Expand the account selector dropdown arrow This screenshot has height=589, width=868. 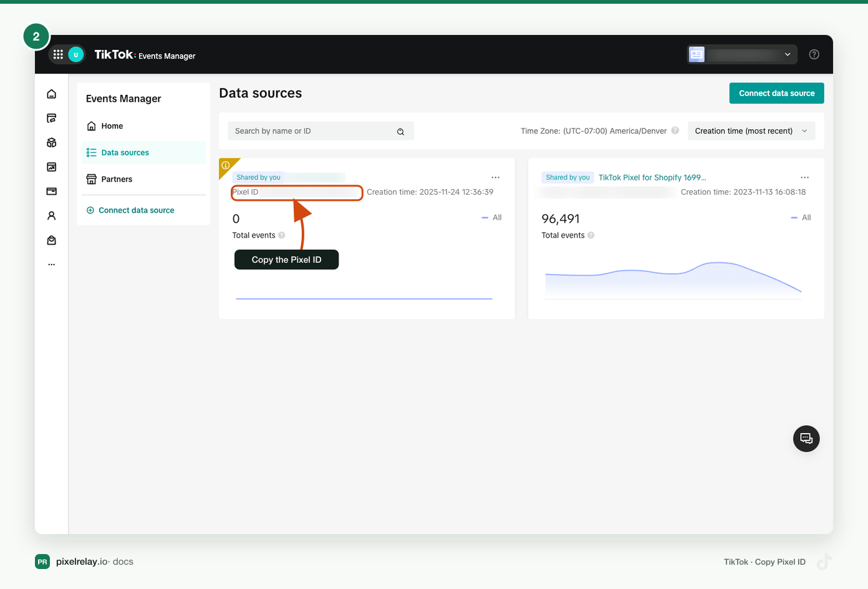pos(788,54)
